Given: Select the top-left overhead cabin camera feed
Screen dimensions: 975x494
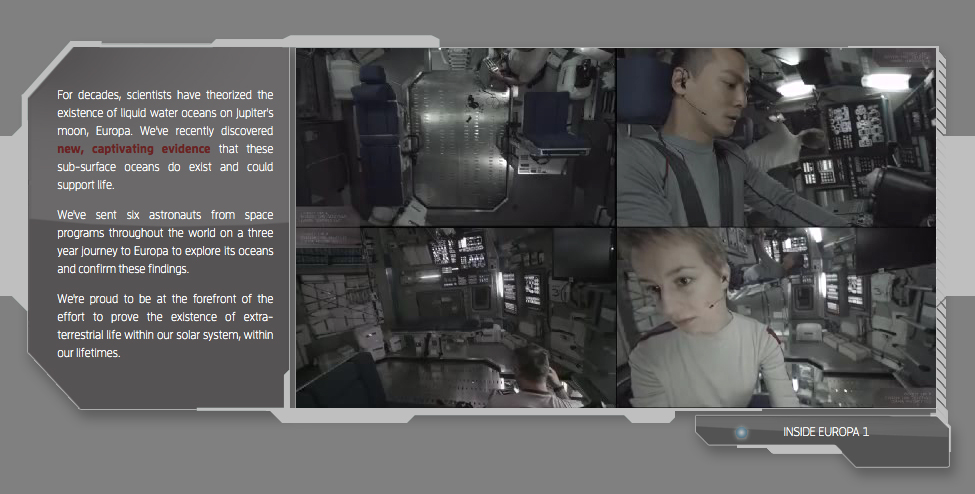Looking at the screenshot, I should click(456, 137).
